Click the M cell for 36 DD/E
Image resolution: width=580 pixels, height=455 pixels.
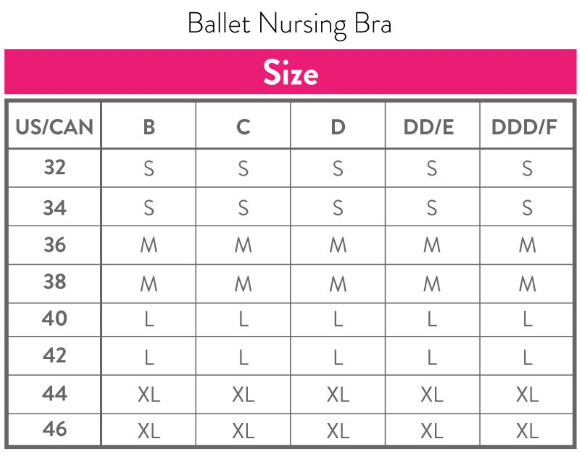tap(432, 245)
